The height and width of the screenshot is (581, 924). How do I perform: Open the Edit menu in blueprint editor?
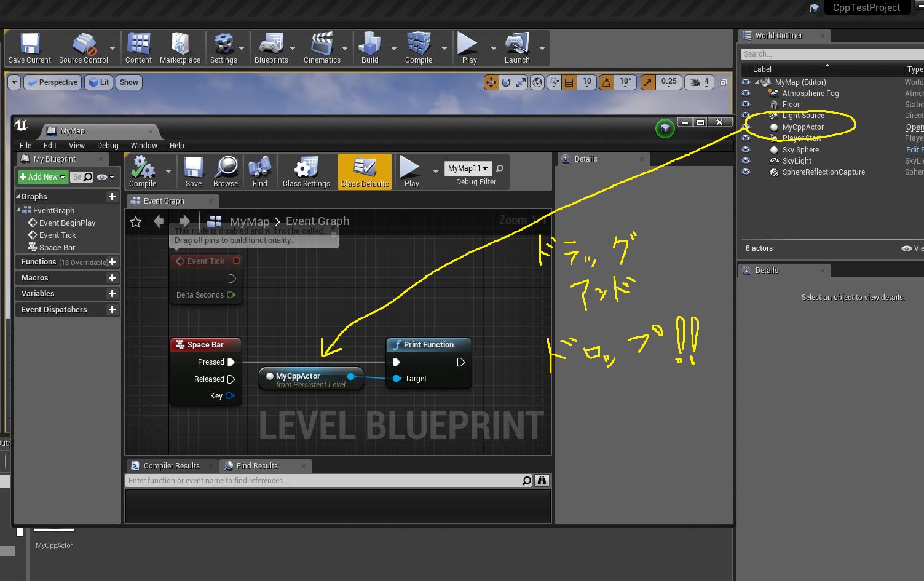50,146
